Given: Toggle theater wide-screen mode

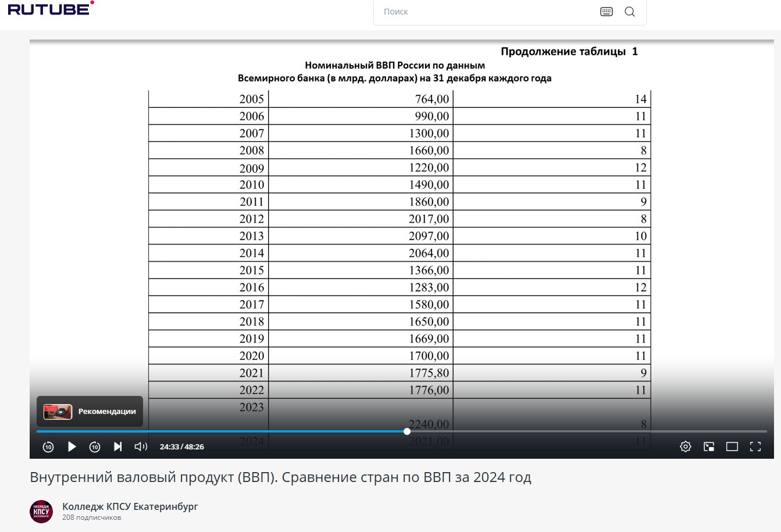Looking at the screenshot, I should (732, 447).
